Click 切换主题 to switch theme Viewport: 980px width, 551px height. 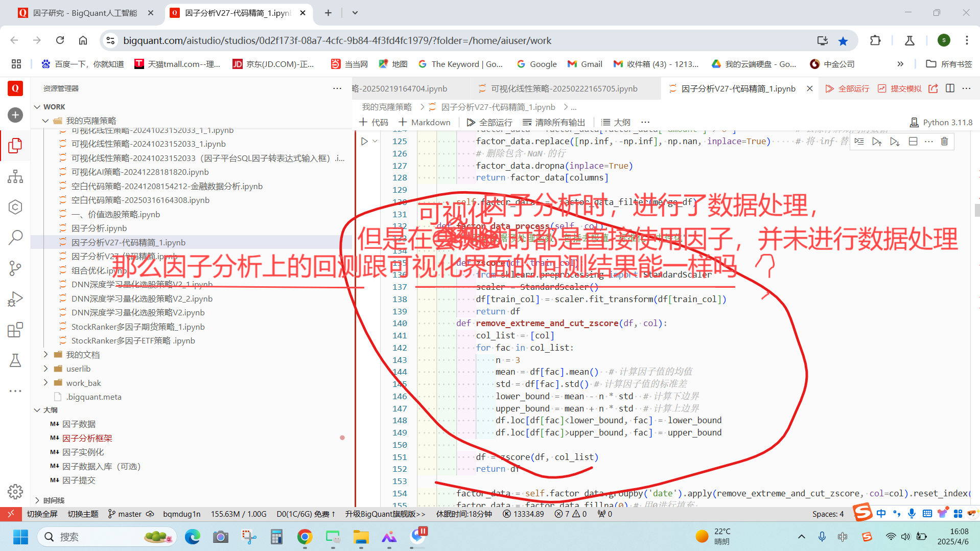pos(83,514)
